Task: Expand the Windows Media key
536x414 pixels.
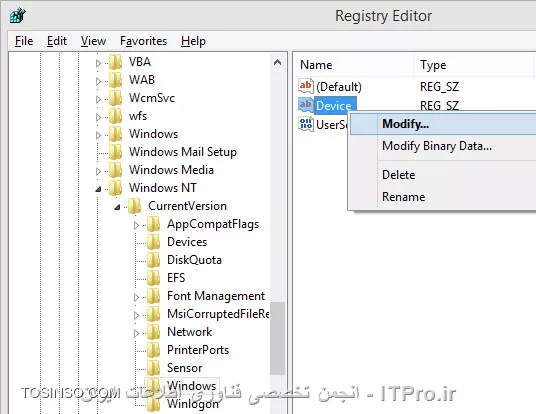Action: click(x=98, y=171)
